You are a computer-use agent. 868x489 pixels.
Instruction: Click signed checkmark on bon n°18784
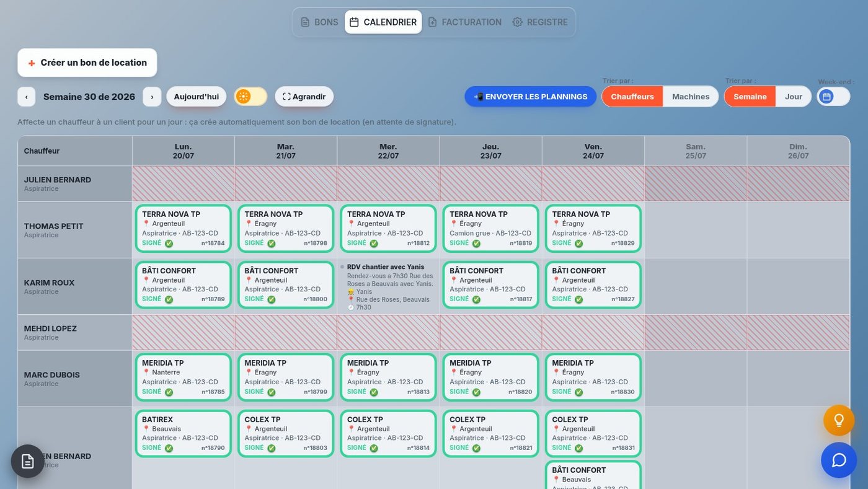(x=169, y=244)
